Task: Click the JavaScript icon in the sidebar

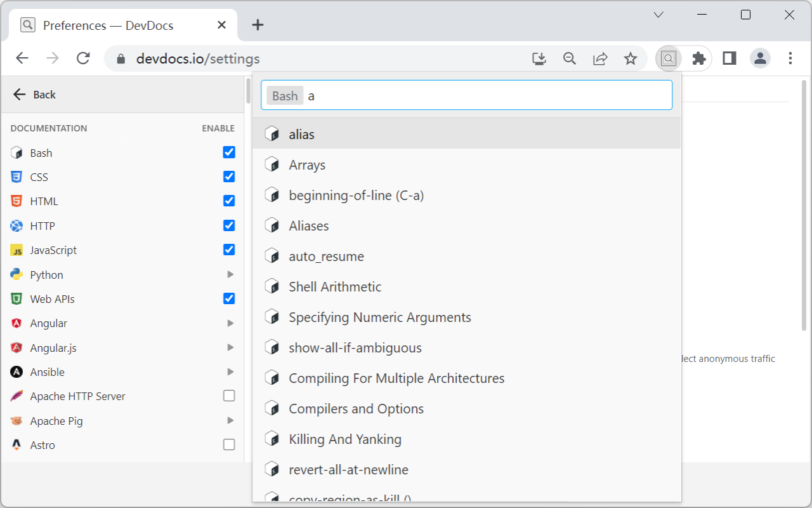Action: pyautogui.click(x=16, y=250)
